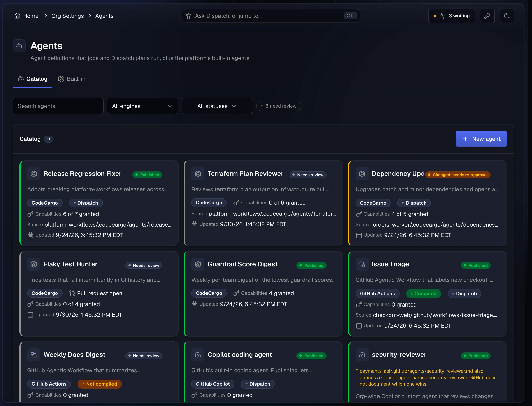The height and width of the screenshot is (406, 532).
Task: Open the 3 waiting status button
Action: [x=452, y=16]
